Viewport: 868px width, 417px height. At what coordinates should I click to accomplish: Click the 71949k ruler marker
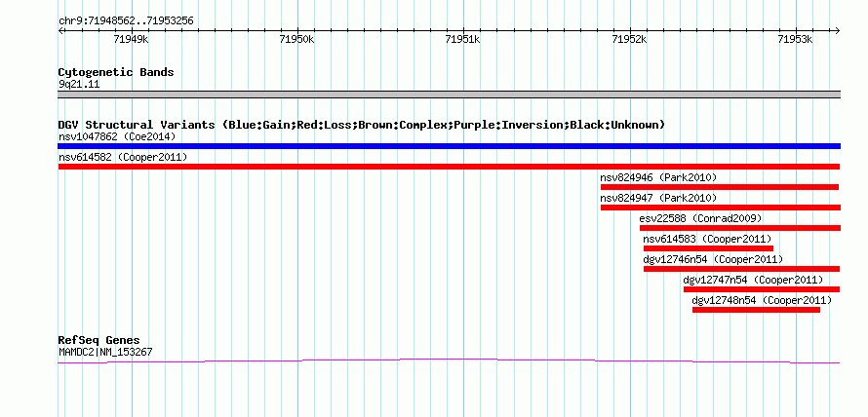132,39
